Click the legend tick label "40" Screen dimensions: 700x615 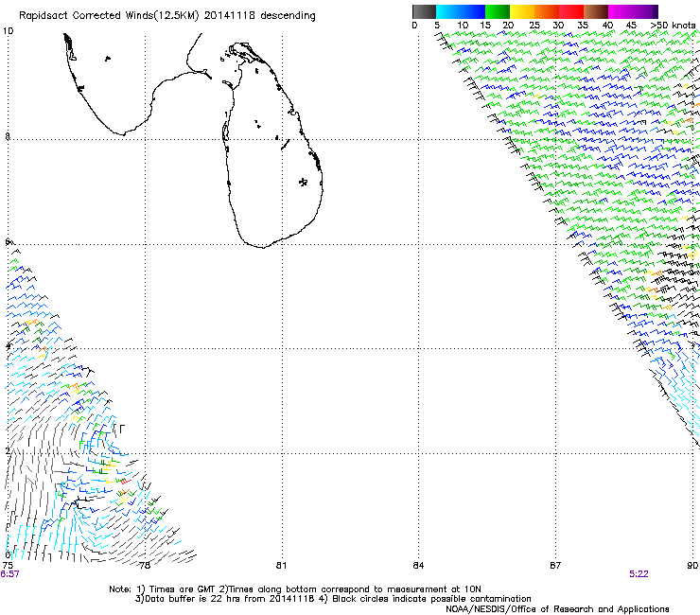coord(607,26)
